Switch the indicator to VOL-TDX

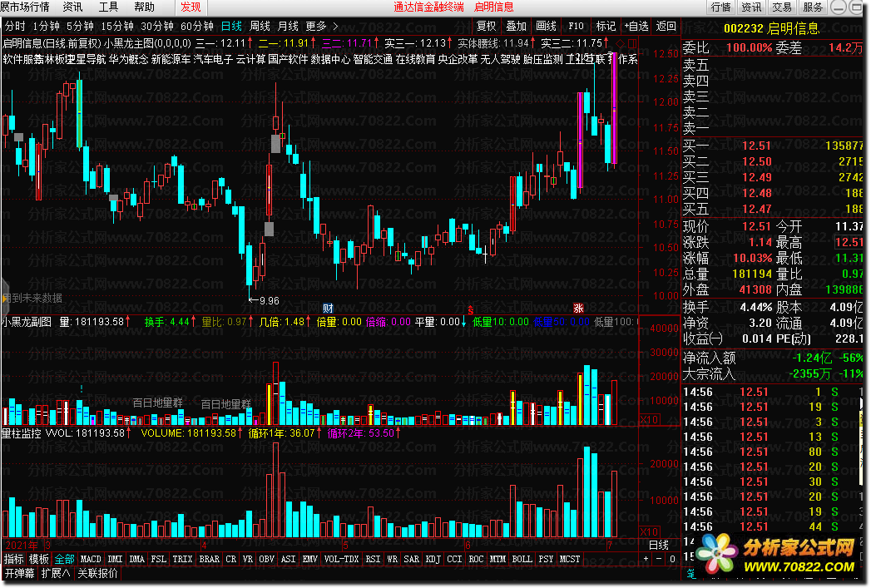click(341, 559)
